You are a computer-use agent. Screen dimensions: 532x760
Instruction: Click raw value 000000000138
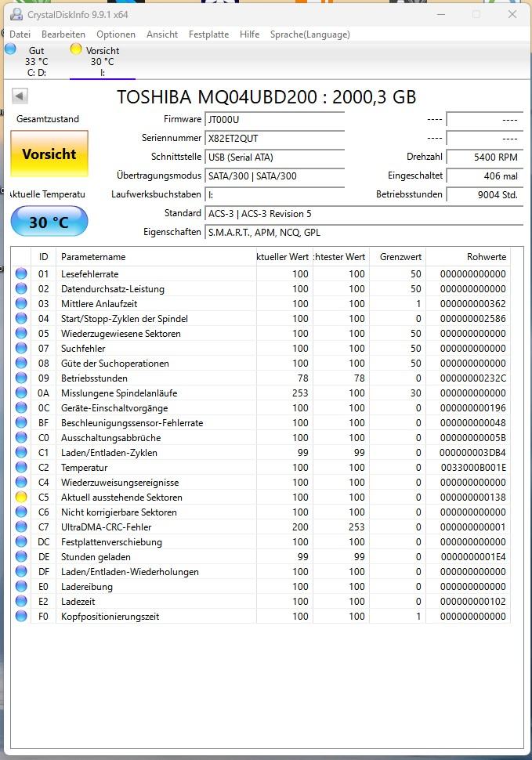(x=473, y=498)
